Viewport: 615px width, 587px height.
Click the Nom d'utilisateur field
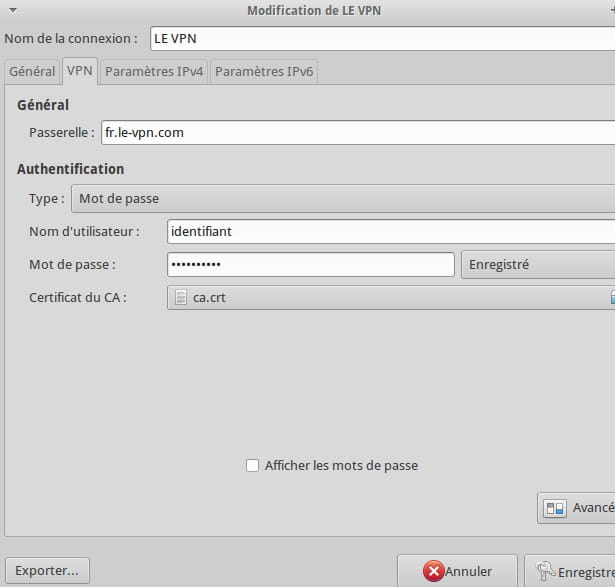tap(391, 232)
